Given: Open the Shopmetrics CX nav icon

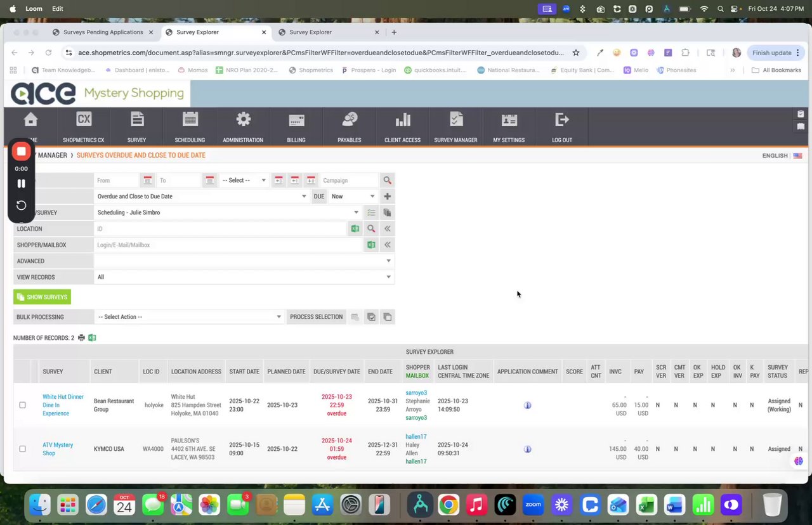Looking at the screenshot, I should (x=84, y=119).
